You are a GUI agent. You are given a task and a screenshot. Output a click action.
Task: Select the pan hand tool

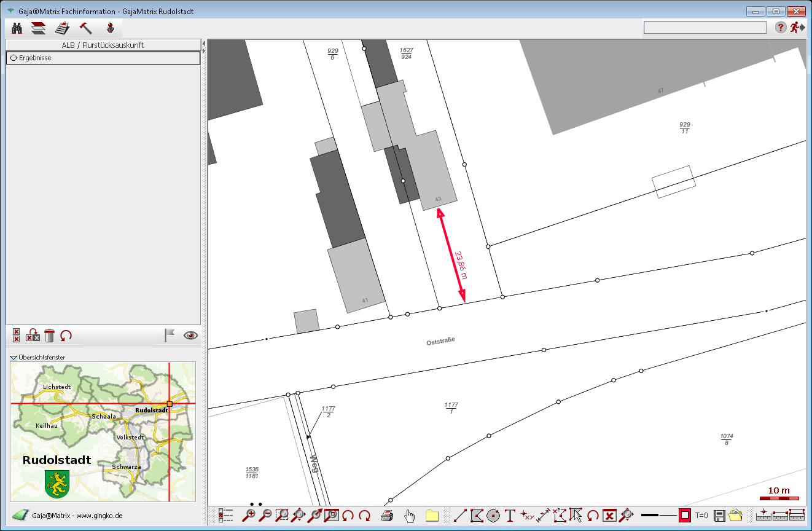[410, 516]
